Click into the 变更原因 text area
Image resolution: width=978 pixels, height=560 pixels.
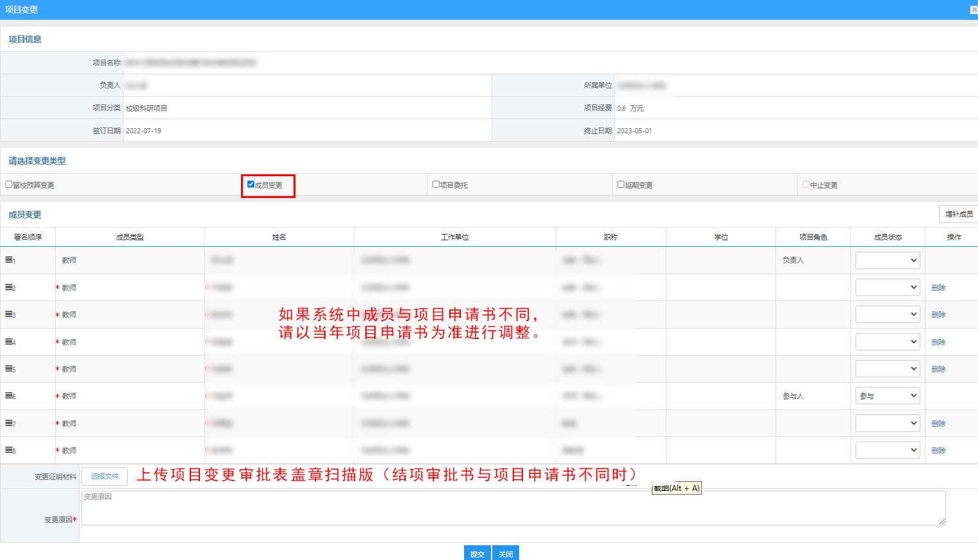513,508
